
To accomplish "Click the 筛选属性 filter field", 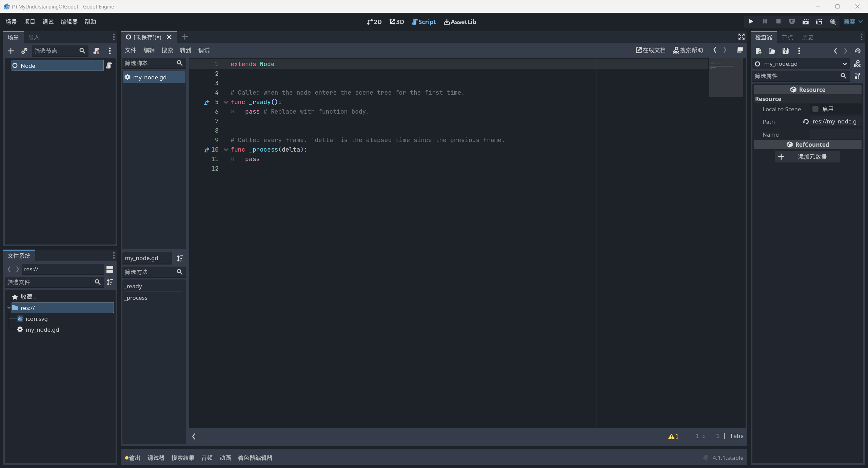I will coord(801,76).
